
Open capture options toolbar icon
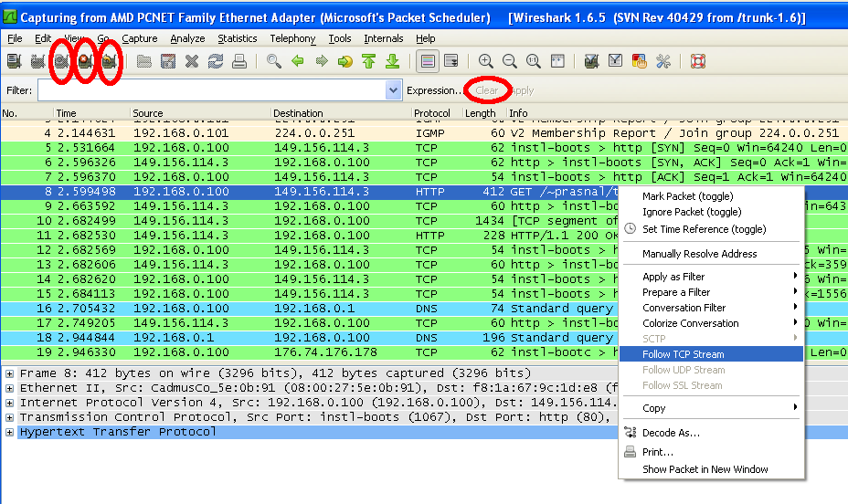point(37,61)
